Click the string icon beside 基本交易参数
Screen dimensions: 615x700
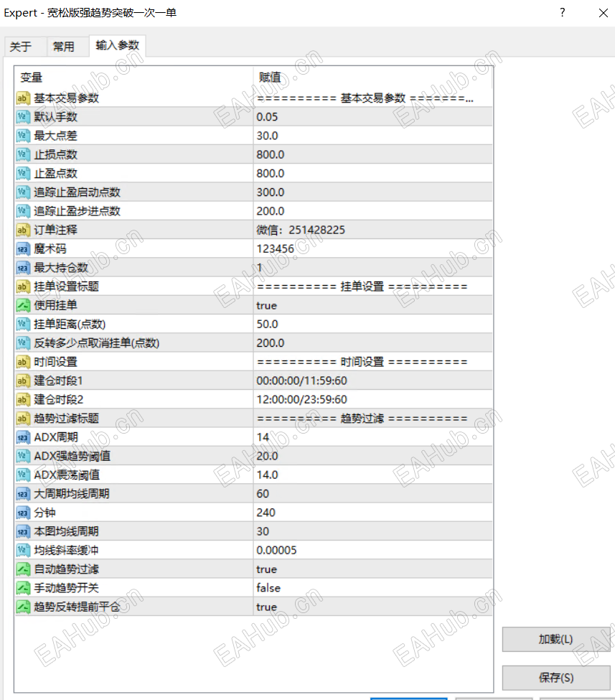22,98
